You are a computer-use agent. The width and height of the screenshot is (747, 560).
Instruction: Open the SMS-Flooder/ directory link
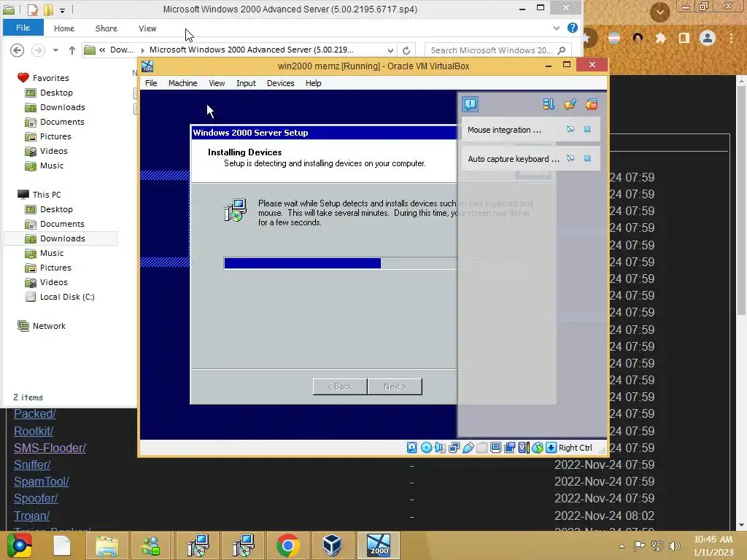pyautogui.click(x=50, y=448)
